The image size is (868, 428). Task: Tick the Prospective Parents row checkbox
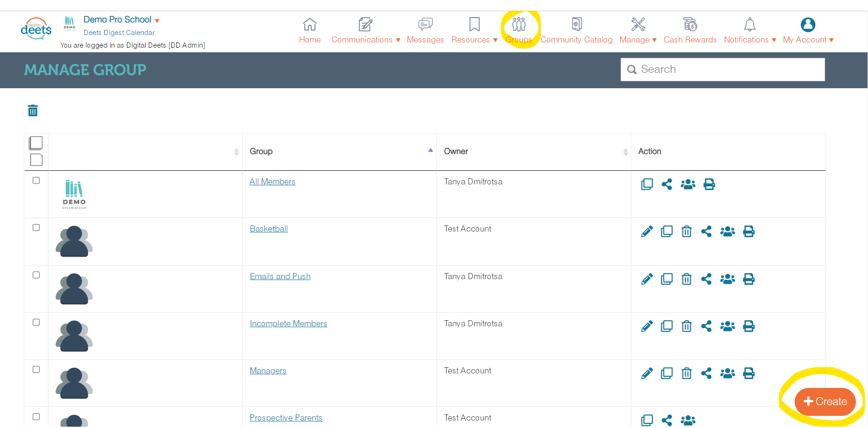coord(36,417)
